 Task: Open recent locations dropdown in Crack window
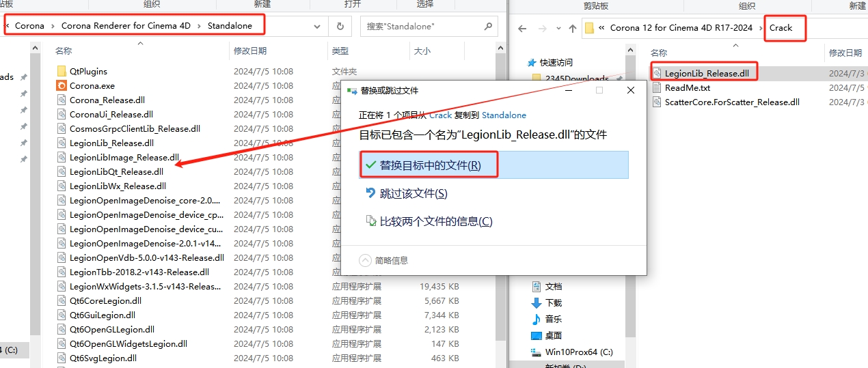click(x=557, y=29)
